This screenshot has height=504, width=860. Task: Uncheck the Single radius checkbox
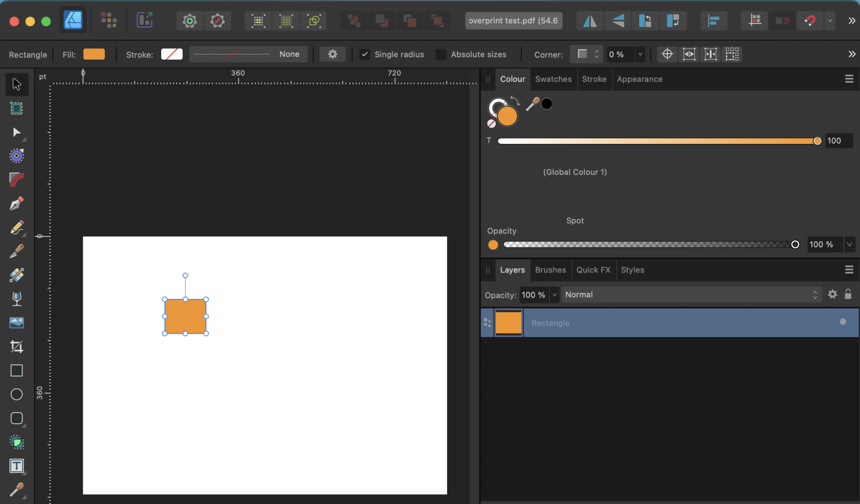(x=365, y=54)
